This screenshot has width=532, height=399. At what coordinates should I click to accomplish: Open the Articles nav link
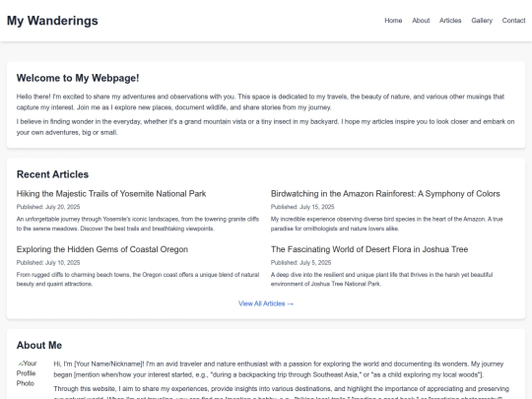450,21
